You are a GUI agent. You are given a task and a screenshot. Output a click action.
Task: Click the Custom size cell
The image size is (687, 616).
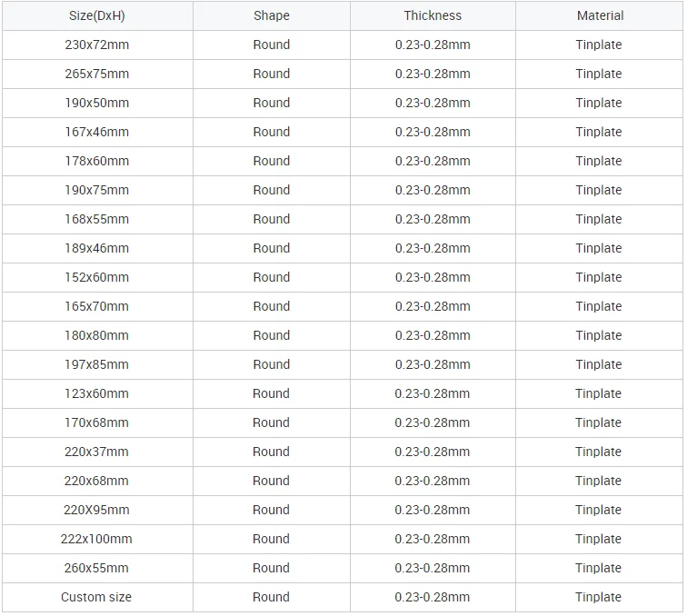tap(96, 597)
